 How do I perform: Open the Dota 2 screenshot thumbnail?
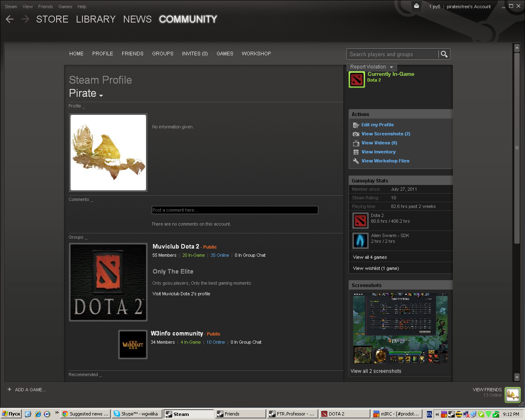[x=400, y=328]
